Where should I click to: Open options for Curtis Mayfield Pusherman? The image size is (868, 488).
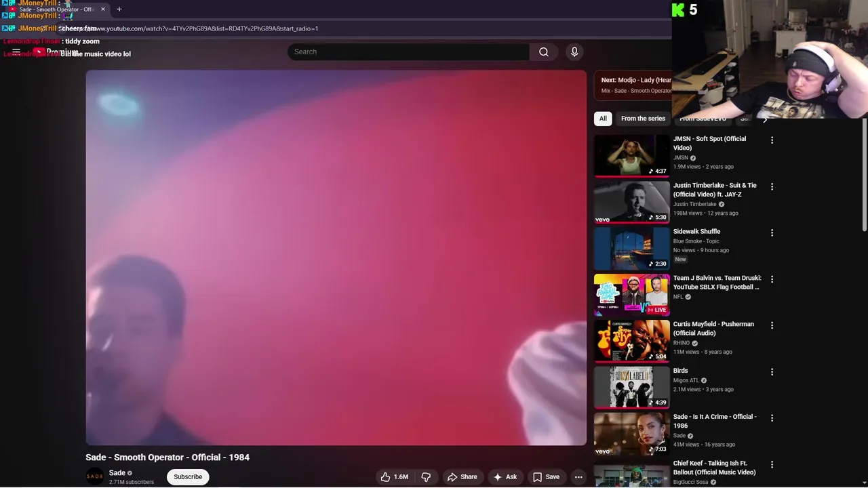click(772, 325)
